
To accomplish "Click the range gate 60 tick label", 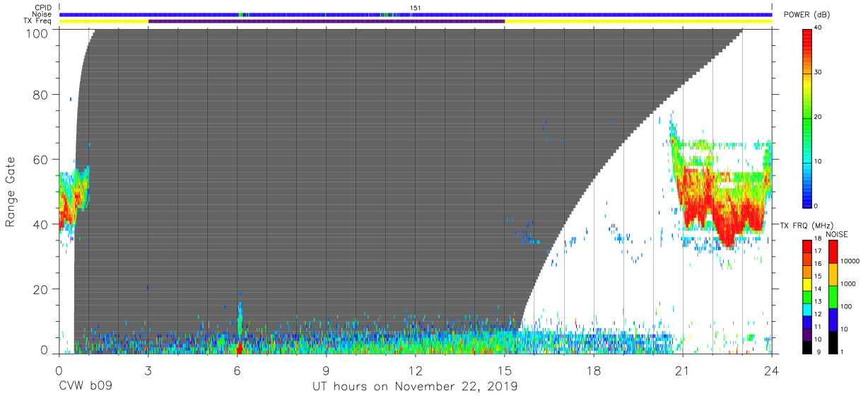I will click(x=41, y=160).
